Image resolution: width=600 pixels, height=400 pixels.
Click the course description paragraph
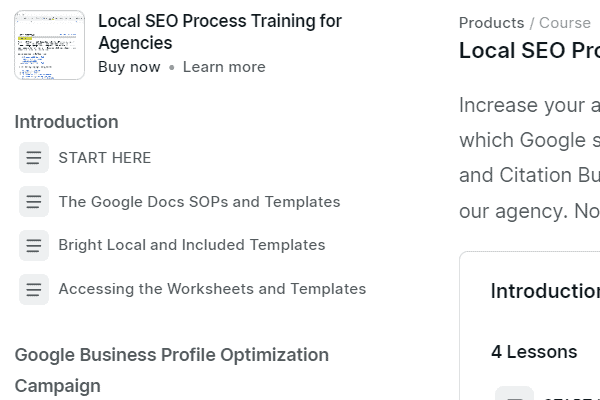pyautogui.click(x=530, y=158)
